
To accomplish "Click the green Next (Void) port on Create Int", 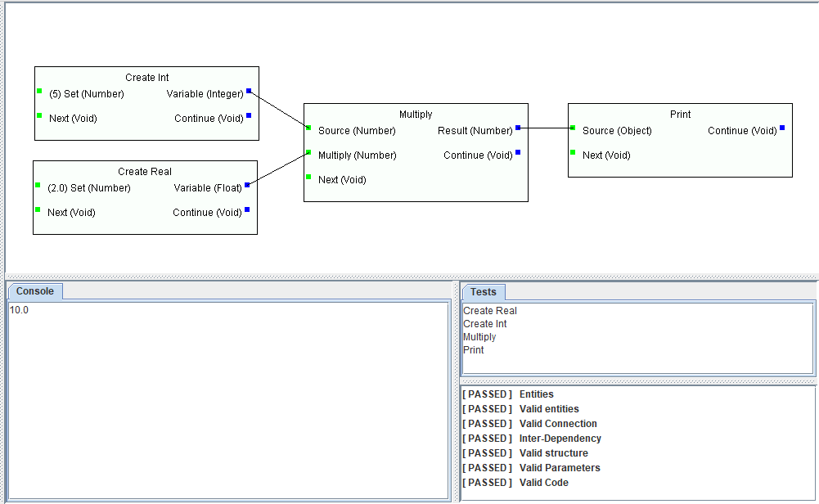I will [x=39, y=115].
